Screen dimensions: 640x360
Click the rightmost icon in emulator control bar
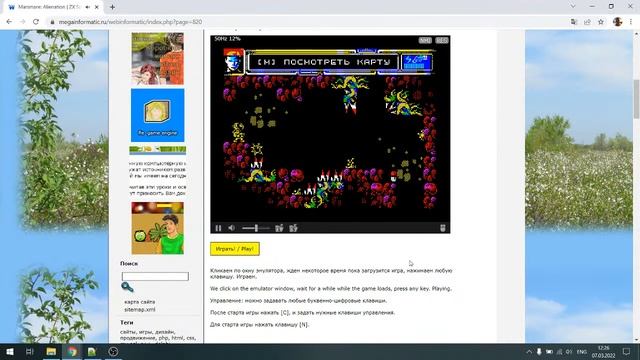coord(443,228)
